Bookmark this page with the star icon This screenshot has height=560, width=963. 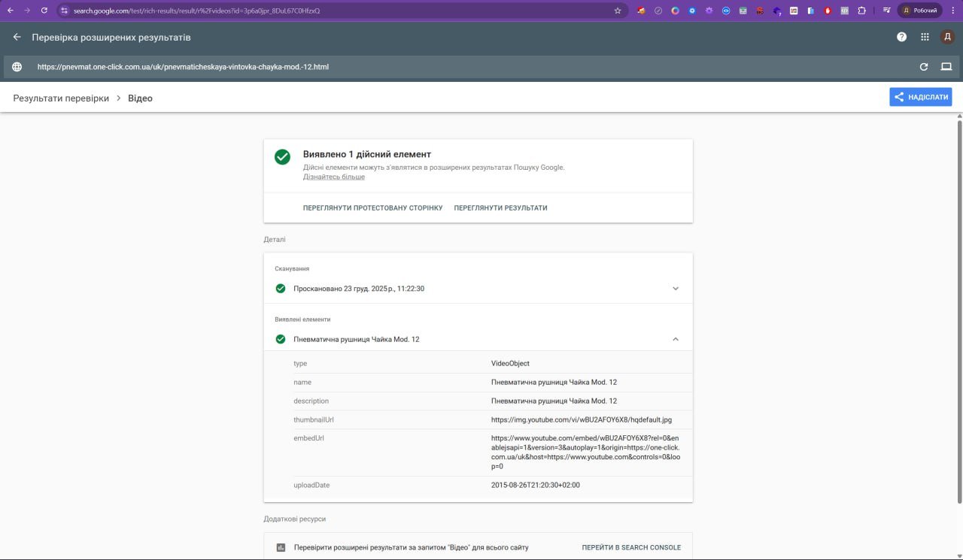click(618, 11)
